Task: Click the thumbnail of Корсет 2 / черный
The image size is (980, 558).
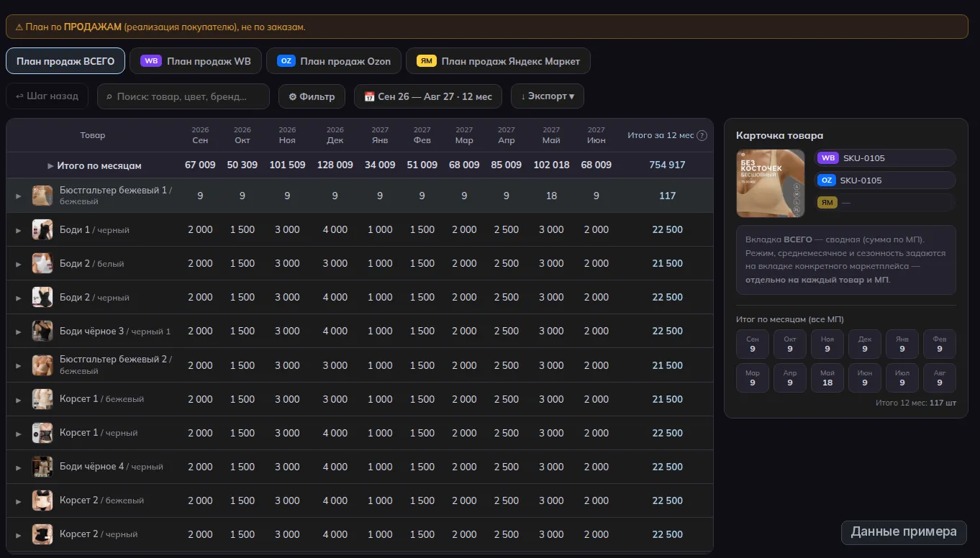Action: 42,534
